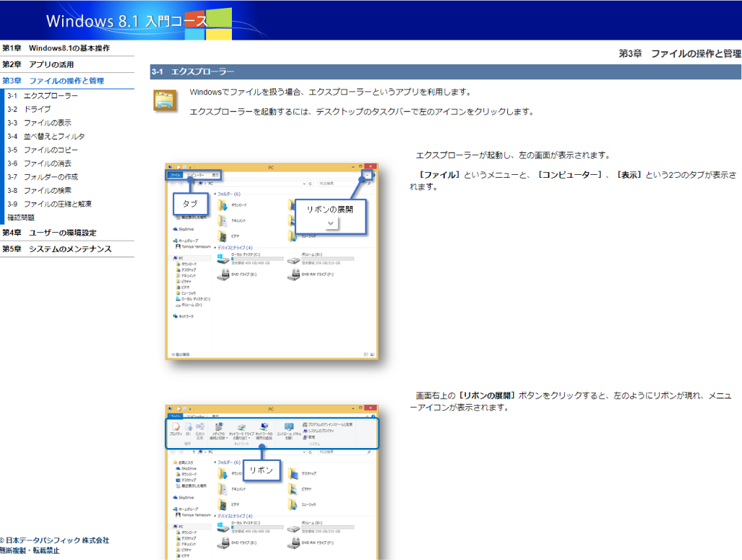Click the blue 3-1 エクスプローラー section header bar

(x=445, y=72)
